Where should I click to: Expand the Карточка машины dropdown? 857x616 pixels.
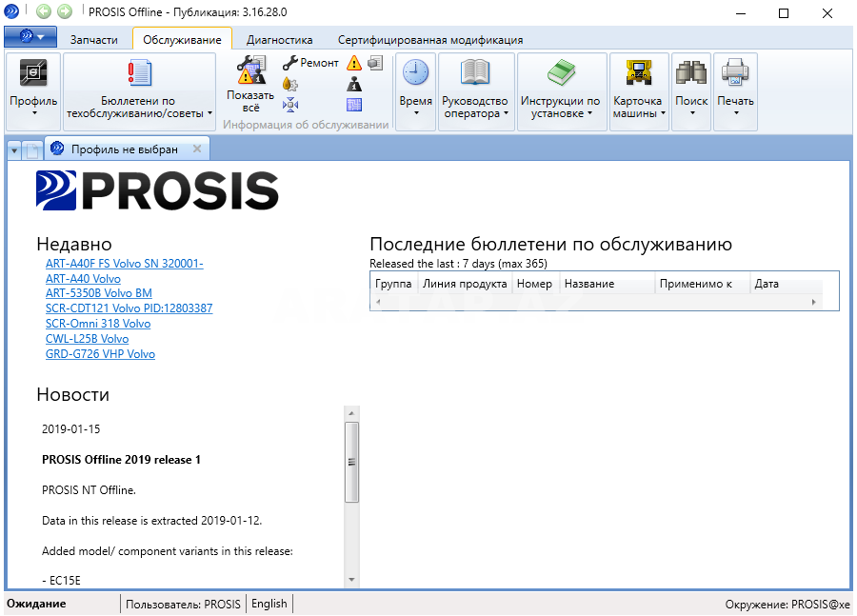(x=663, y=113)
